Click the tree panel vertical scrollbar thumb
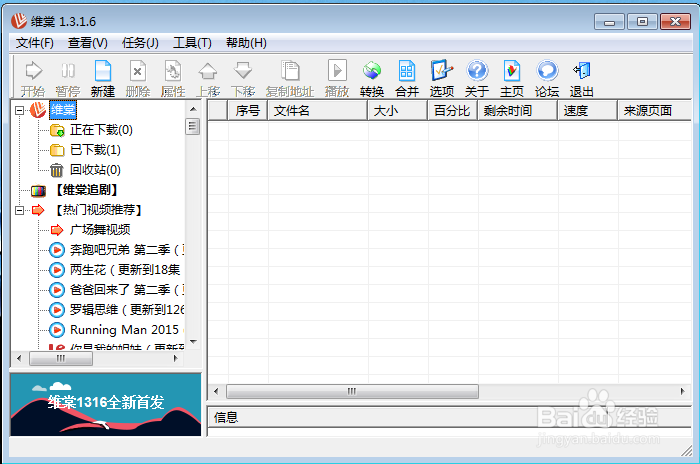The image size is (700, 464). pyautogui.click(x=193, y=127)
